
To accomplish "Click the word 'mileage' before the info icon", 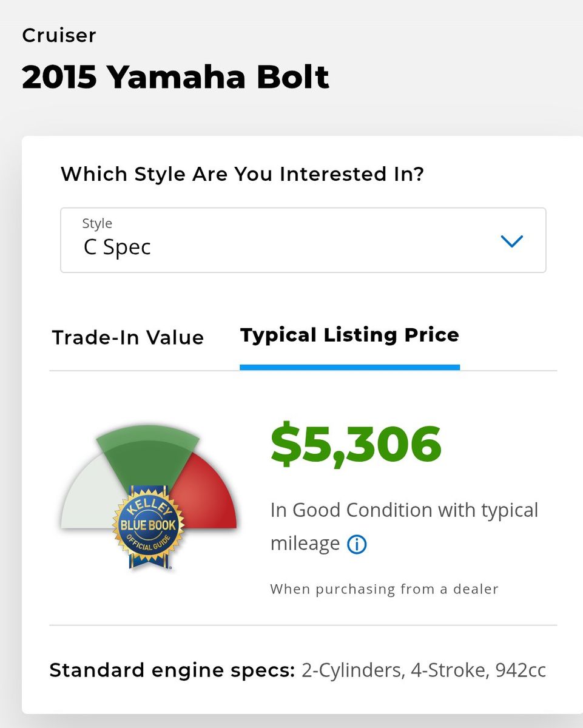I will pos(305,543).
